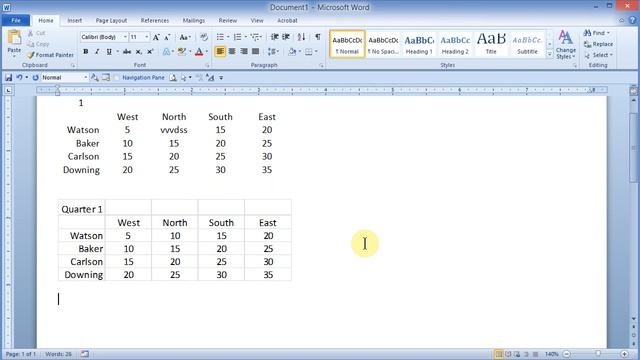The image size is (640, 360).
Task: Click the font color red swatch
Action: pos(199,51)
